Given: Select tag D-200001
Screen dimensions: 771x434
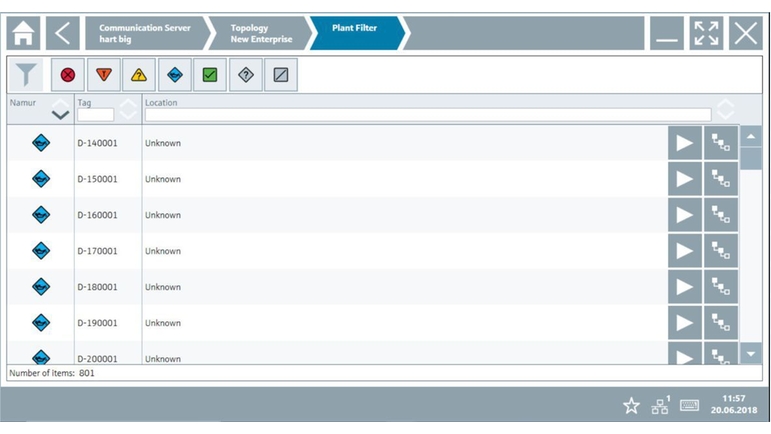Looking at the screenshot, I should 97,359.
